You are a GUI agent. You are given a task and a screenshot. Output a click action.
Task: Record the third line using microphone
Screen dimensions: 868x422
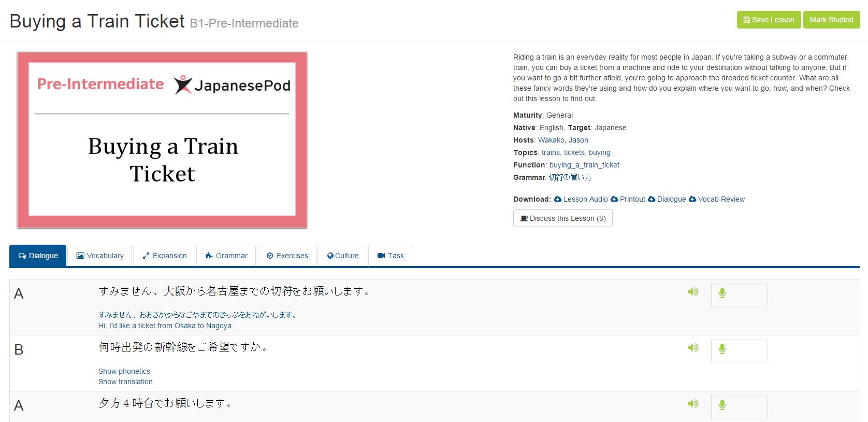tap(722, 405)
